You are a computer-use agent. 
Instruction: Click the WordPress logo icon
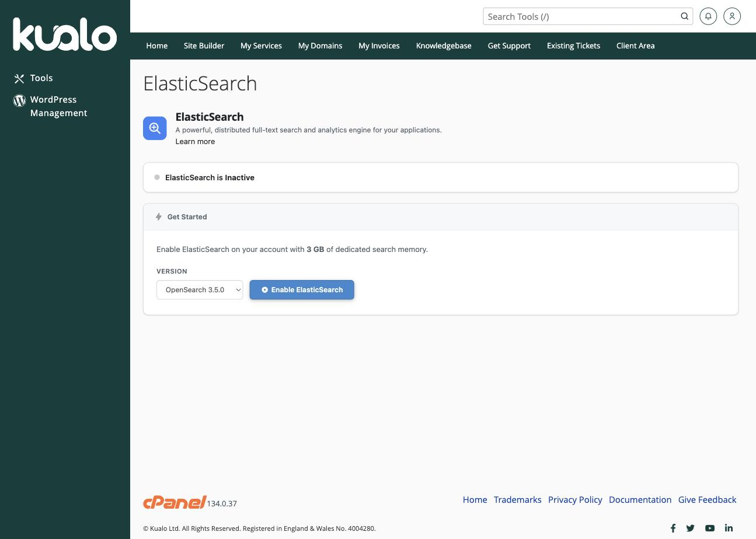19,100
